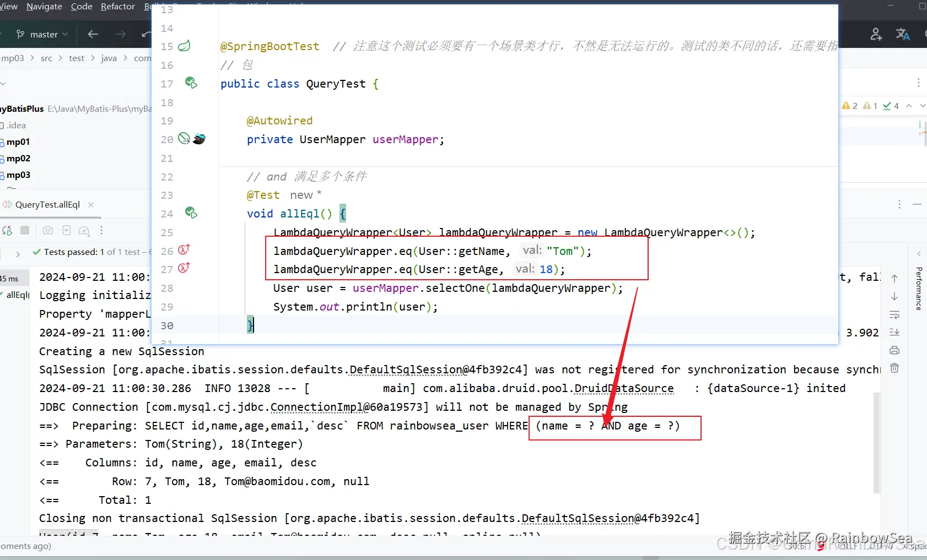
Task: Jump to previous highlighted error with up chevron
Action: 909,106
